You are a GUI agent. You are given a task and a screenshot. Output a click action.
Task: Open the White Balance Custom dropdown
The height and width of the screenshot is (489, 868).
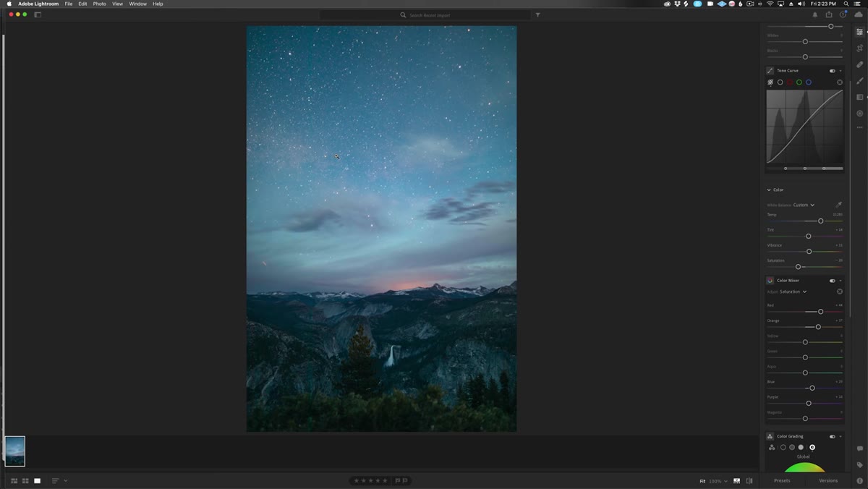point(803,205)
